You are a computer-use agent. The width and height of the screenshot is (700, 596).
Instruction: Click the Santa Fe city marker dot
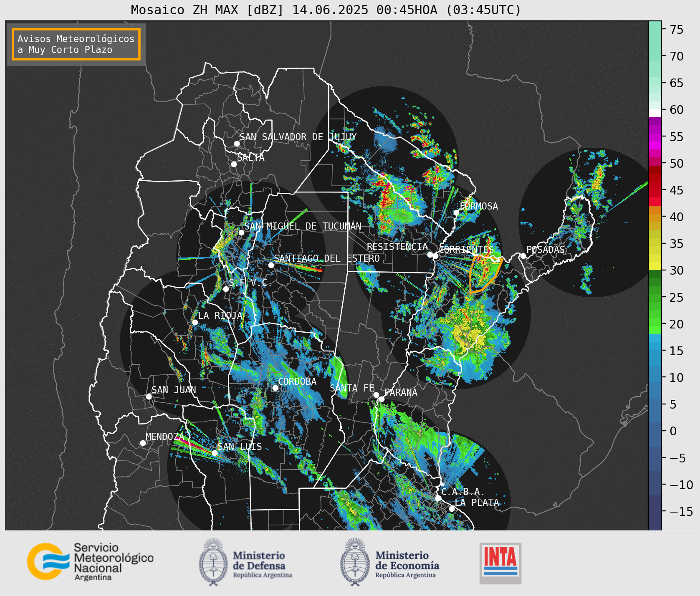click(x=376, y=395)
